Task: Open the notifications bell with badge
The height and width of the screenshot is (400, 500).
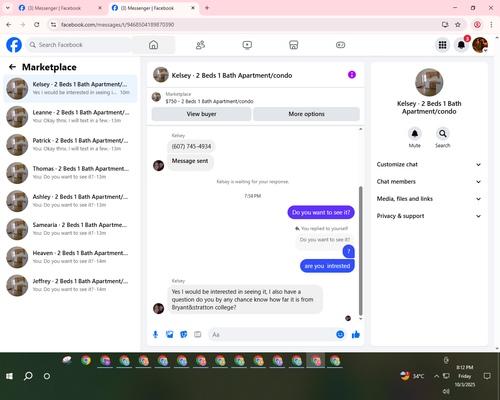Action: pyautogui.click(x=461, y=45)
